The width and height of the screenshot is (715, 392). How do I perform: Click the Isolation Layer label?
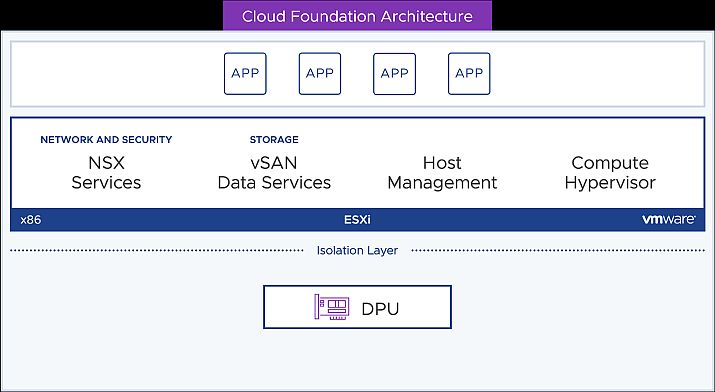click(x=357, y=250)
